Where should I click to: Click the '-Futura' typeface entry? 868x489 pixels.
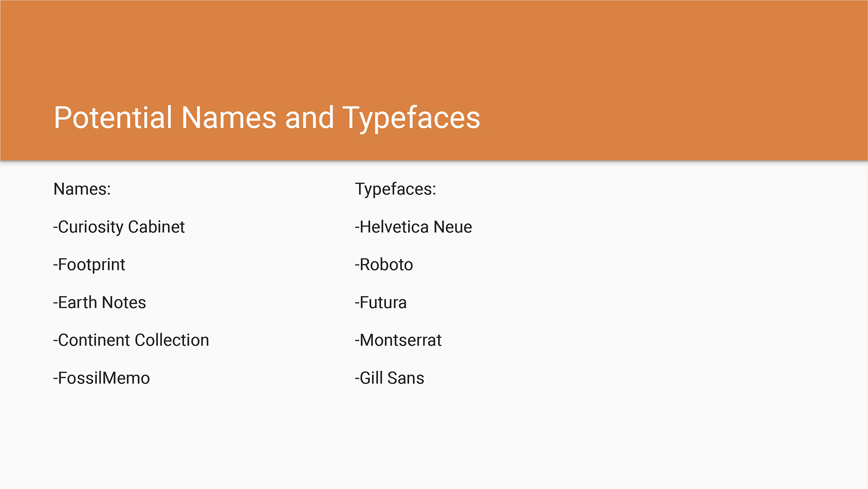pos(381,303)
